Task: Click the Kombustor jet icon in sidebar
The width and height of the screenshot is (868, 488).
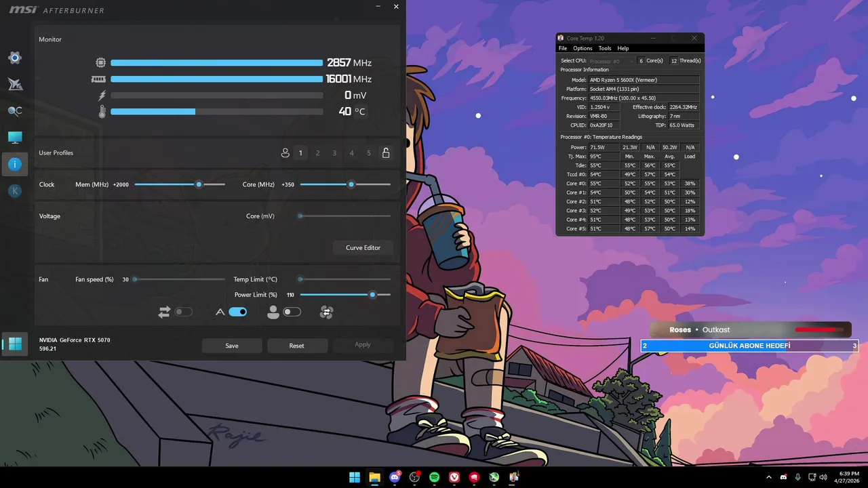Action: pos(15,84)
